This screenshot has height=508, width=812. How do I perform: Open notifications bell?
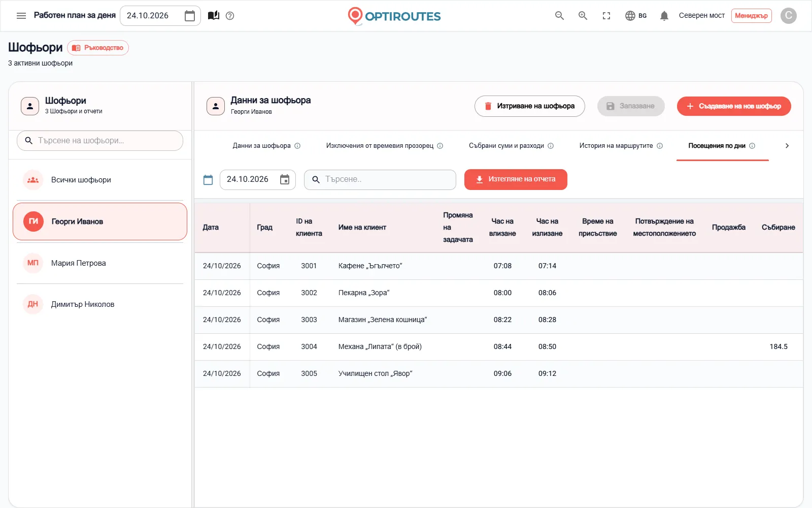click(664, 16)
